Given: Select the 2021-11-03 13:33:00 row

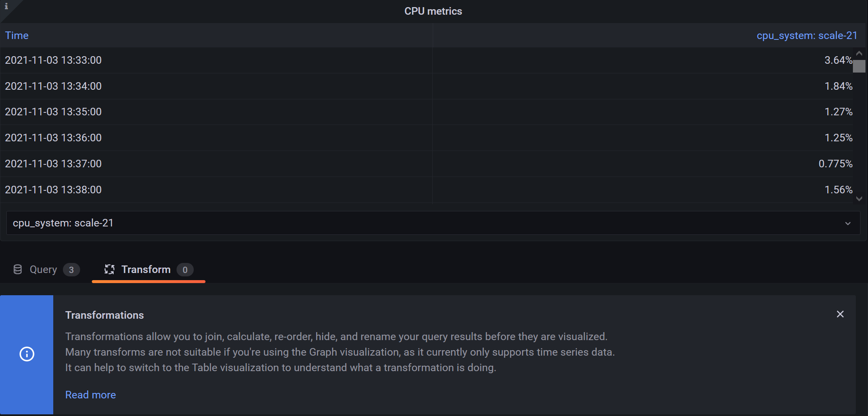Looking at the screenshot, I should coord(426,60).
